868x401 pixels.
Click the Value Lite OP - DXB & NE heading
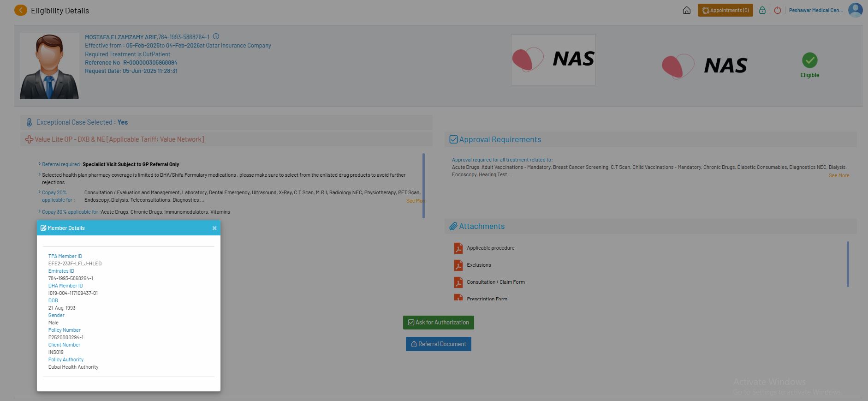coord(119,139)
